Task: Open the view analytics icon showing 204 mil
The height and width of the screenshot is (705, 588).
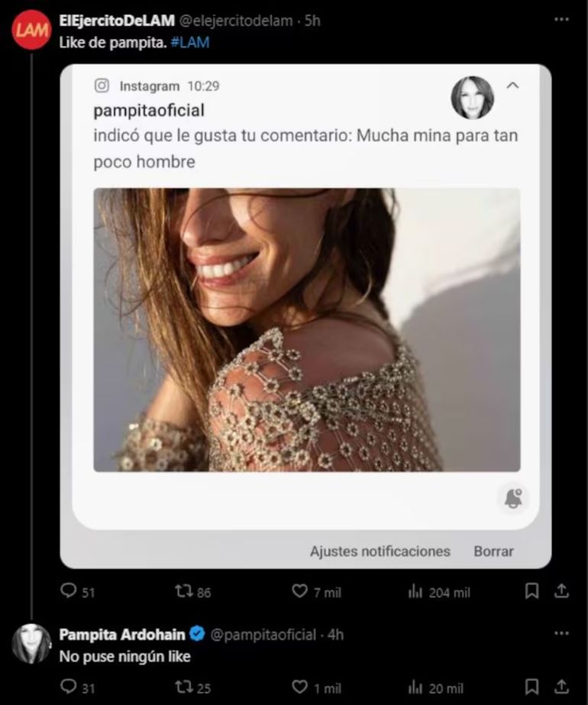Action: click(415, 591)
